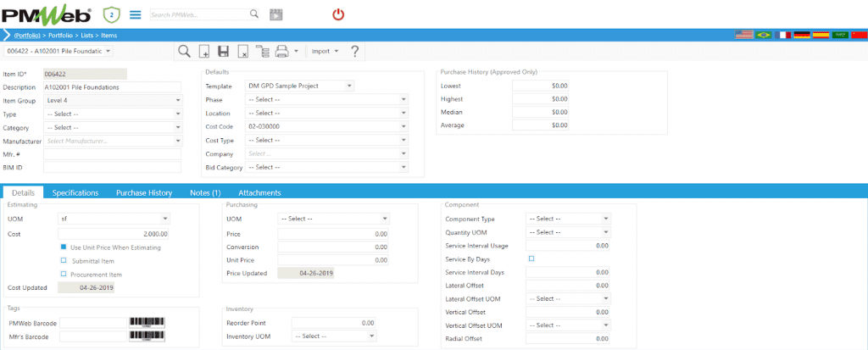Click the Delete record icon

click(x=242, y=52)
